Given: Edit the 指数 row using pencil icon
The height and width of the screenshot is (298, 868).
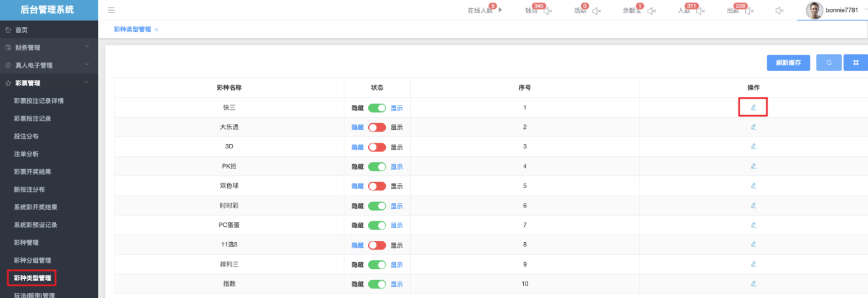Looking at the screenshot, I should pos(753,284).
